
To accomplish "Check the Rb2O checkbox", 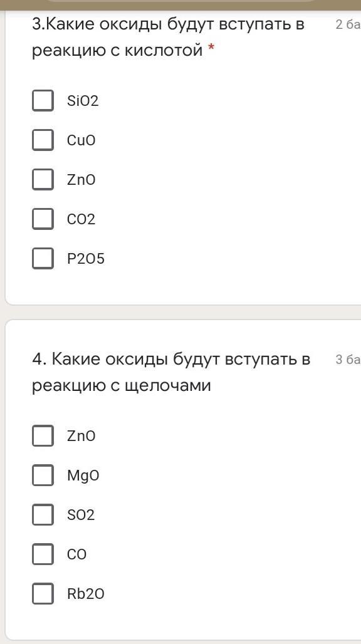I will tap(43, 593).
